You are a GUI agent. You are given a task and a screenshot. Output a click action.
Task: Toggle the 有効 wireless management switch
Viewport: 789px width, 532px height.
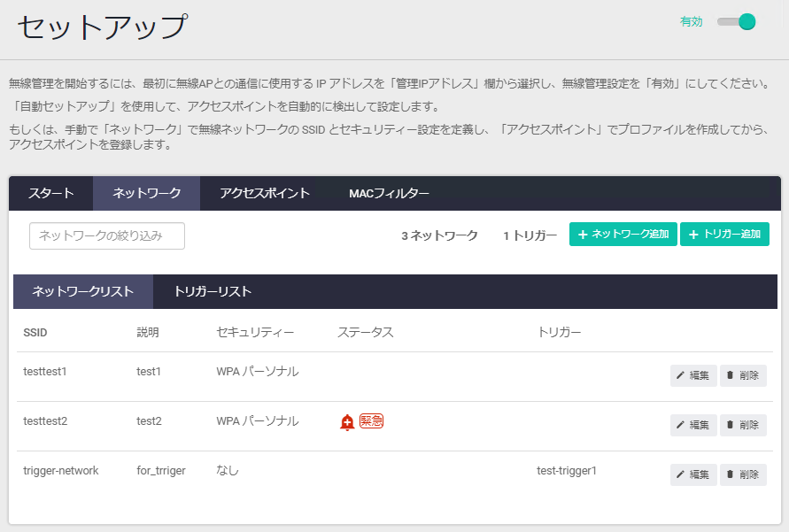click(737, 21)
